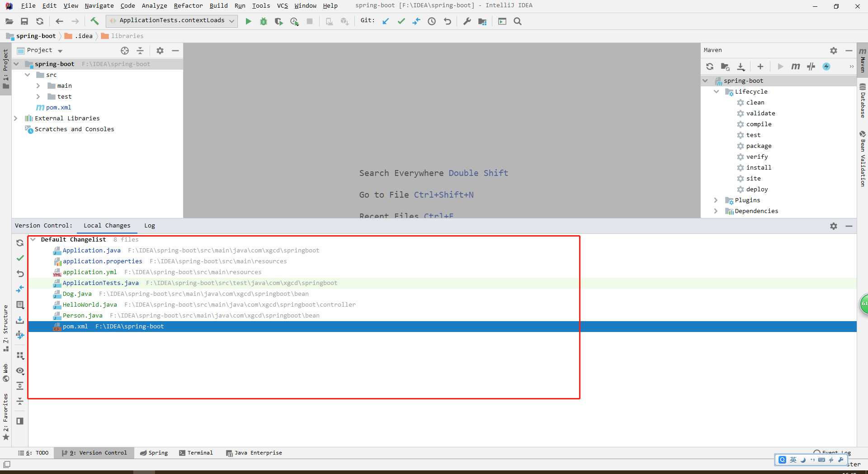
Task: Select Maven lifecycle goal package
Action: 759,146
